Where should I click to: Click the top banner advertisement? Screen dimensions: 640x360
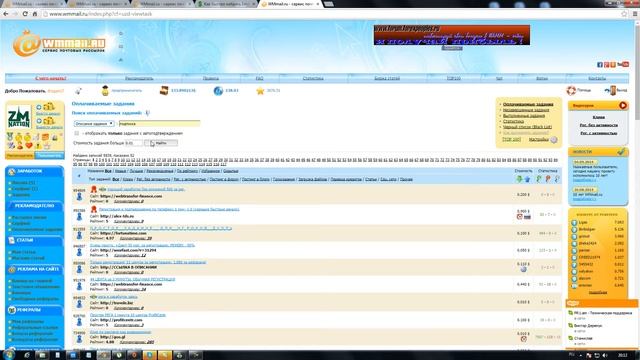452,35
